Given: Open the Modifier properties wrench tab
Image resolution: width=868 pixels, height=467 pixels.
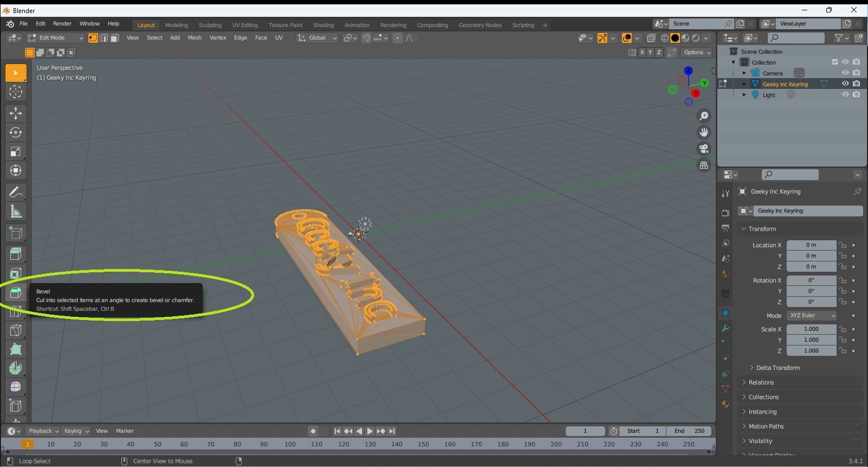Looking at the screenshot, I should 726,328.
